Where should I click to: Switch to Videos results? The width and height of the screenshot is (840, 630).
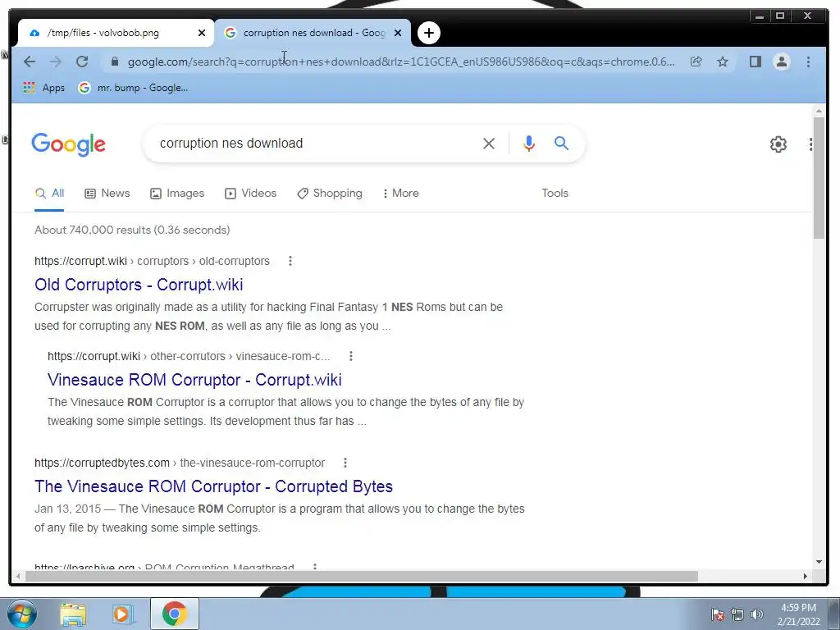pos(251,194)
